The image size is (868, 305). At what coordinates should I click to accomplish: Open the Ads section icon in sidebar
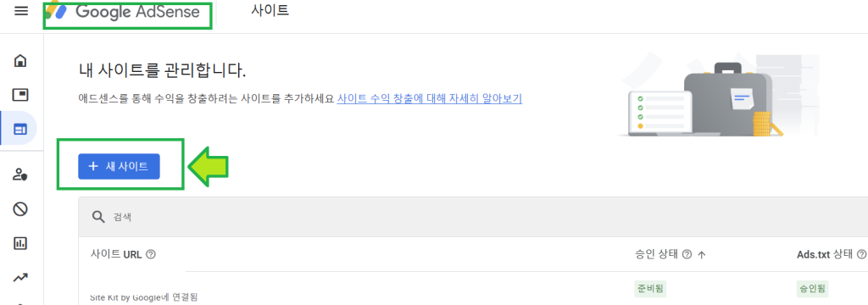click(20, 95)
